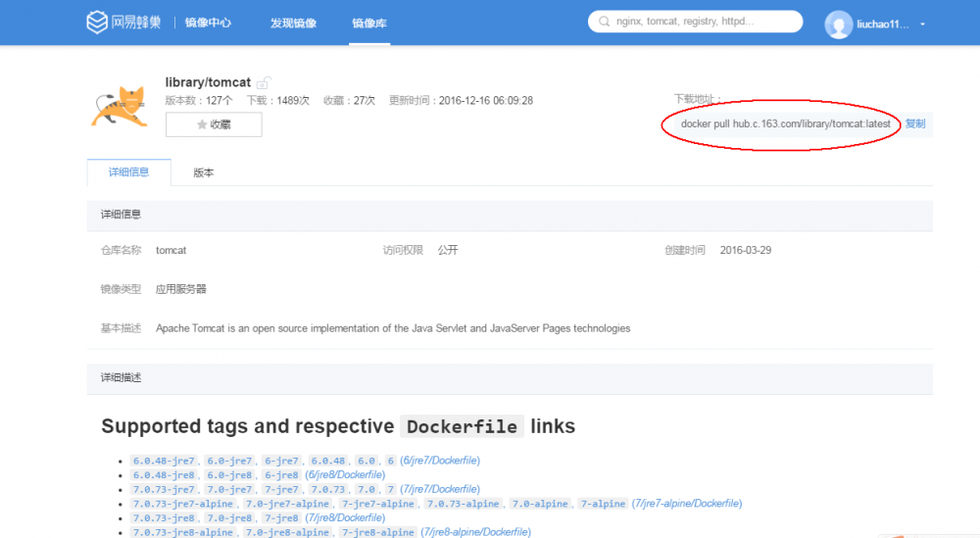
Task: Open the liuchao11 account dropdown arrow
Action: (x=922, y=24)
